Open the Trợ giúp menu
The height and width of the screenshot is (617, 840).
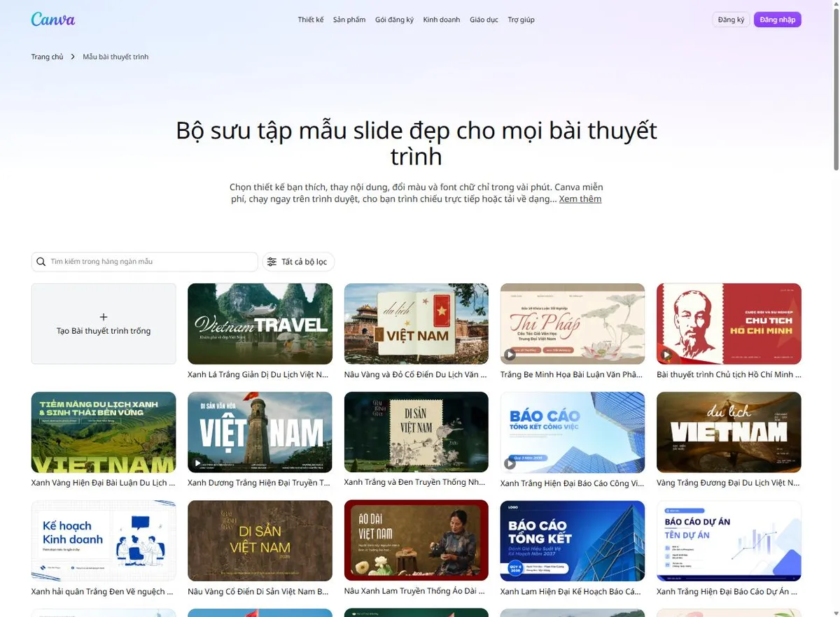521,20
